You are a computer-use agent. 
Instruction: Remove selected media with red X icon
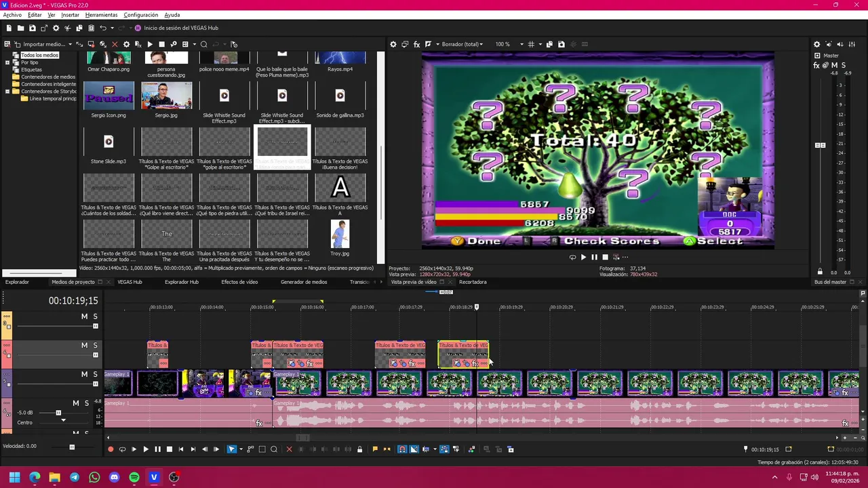pyautogui.click(x=115, y=44)
